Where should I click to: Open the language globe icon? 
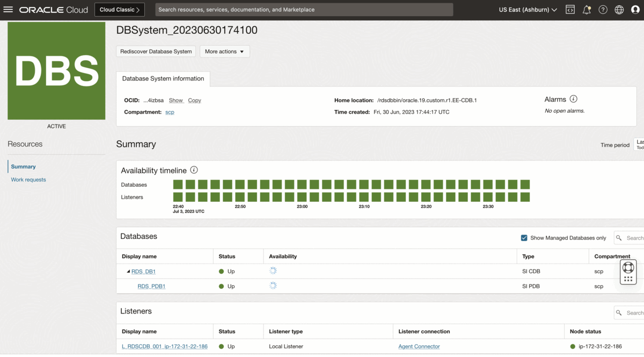tap(619, 10)
